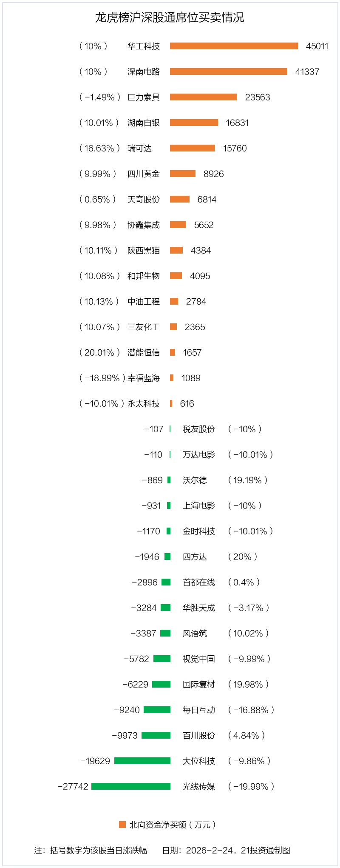Select the 大位科技 stock label

click(199, 761)
